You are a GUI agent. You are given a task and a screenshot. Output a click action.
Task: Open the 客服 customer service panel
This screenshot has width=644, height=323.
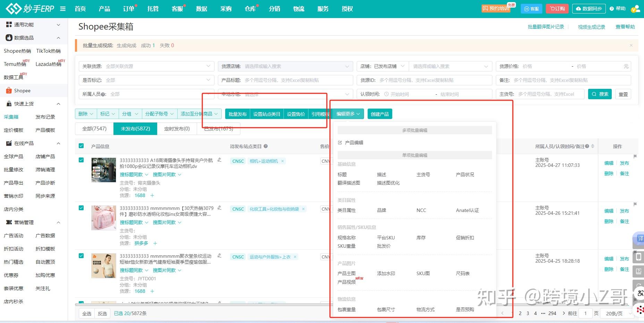(x=531, y=8)
